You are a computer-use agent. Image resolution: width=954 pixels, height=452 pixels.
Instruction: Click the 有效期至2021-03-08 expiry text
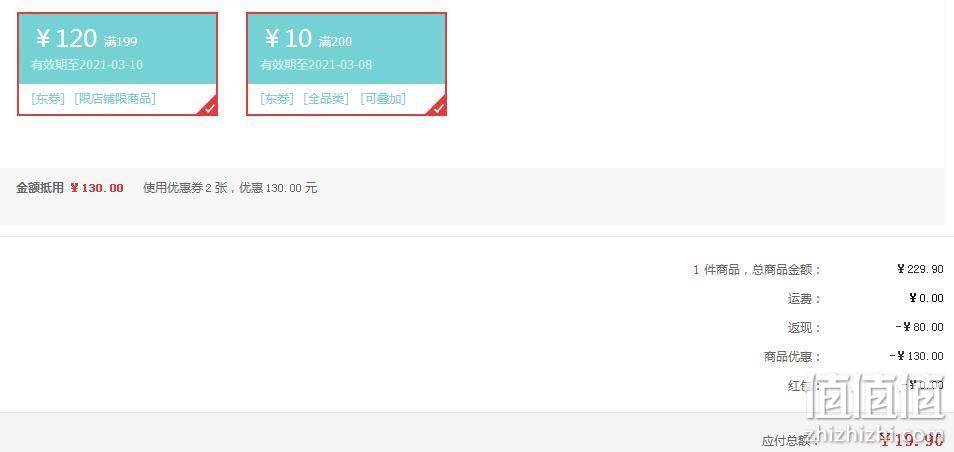tap(316, 64)
